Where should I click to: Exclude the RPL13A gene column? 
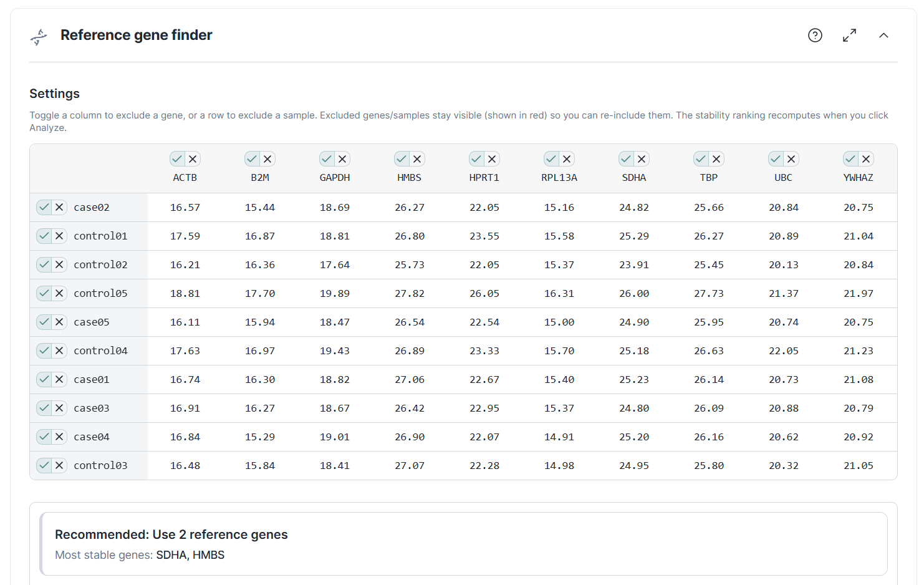(x=567, y=159)
